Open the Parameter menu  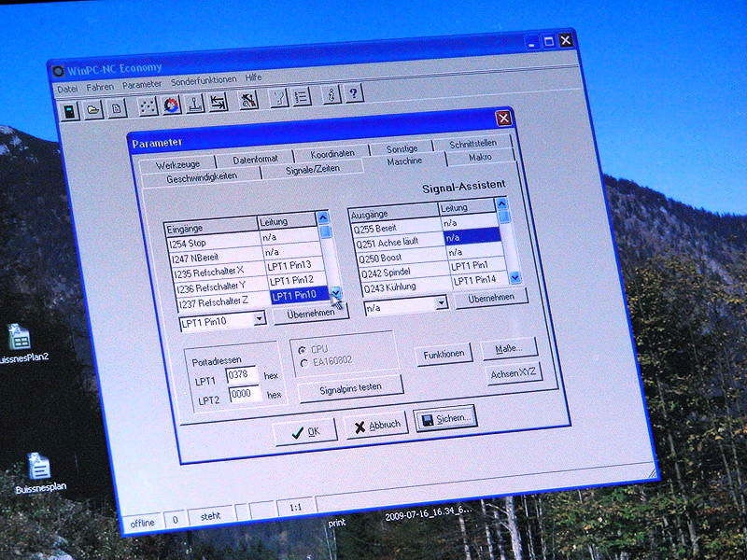[142, 84]
